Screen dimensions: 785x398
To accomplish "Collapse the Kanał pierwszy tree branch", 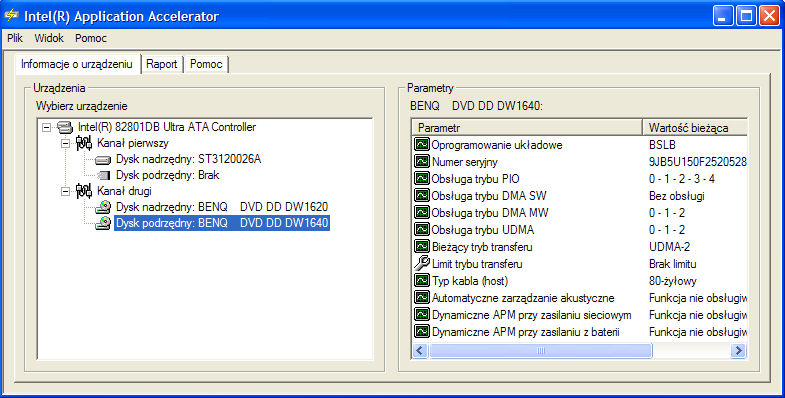I will tap(65, 143).
